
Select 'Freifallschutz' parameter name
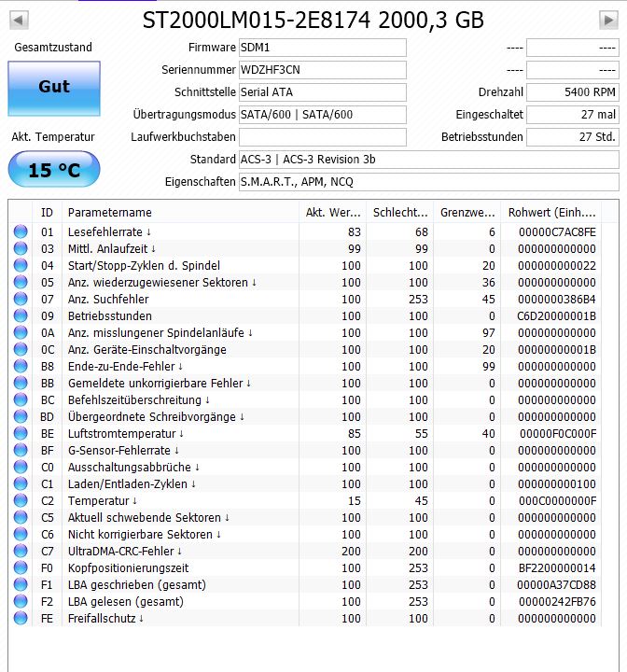tap(102, 619)
